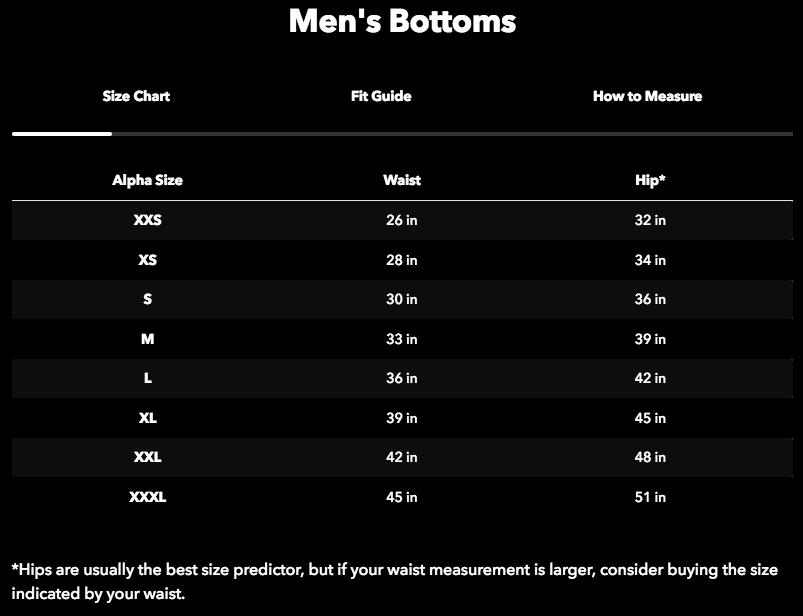This screenshot has width=803, height=616.
Task: Select the XXL size row label
Action: point(147,457)
